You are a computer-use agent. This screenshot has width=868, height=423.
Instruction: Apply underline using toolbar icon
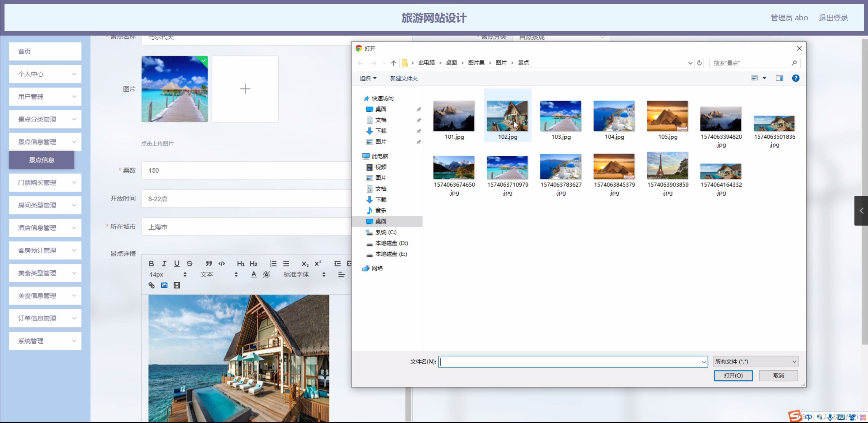tap(177, 264)
